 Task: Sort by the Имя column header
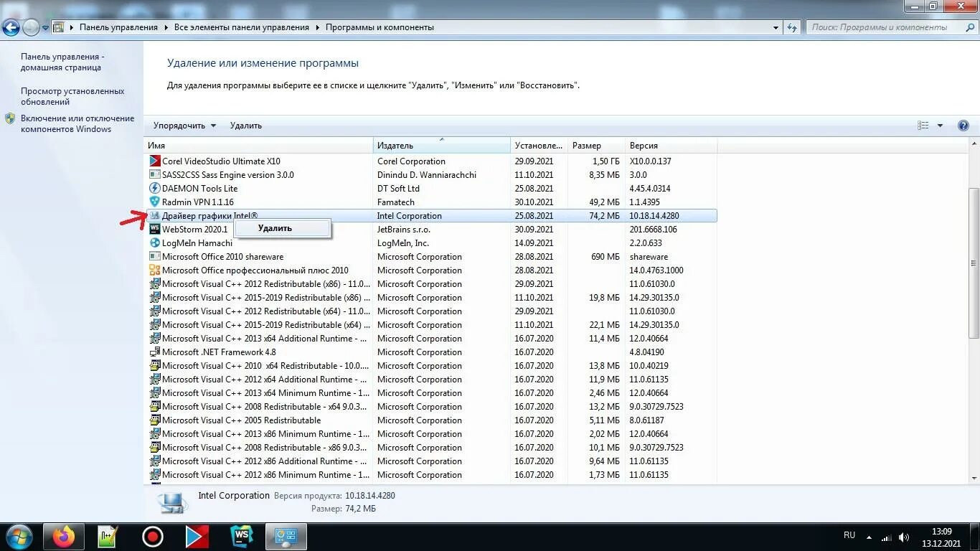click(x=258, y=146)
